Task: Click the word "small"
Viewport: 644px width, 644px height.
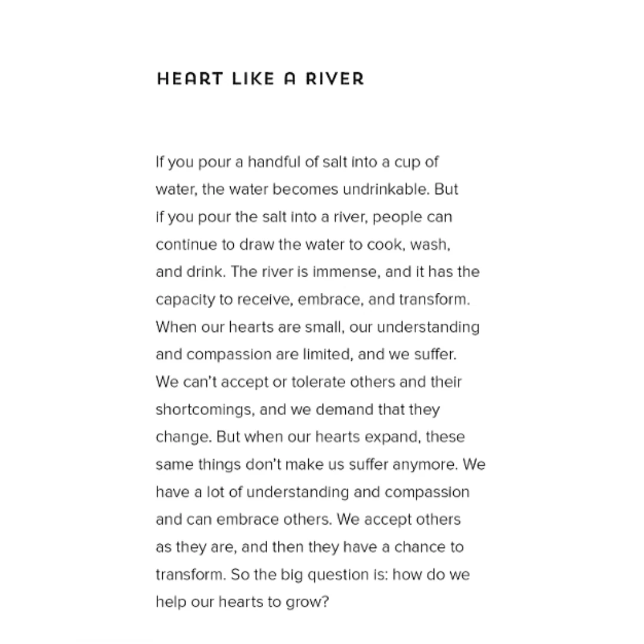Action: [324, 327]
